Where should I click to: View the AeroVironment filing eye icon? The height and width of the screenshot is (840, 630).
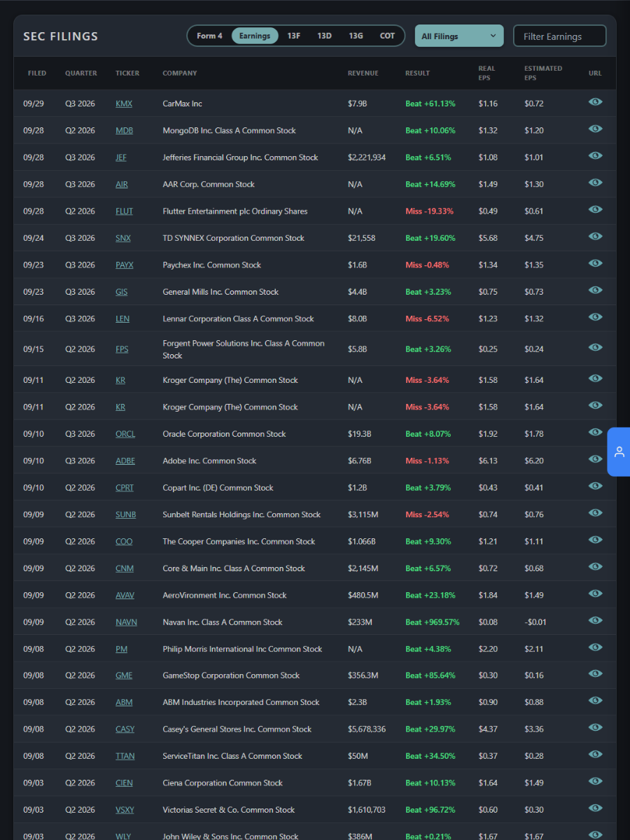point(595,594)
